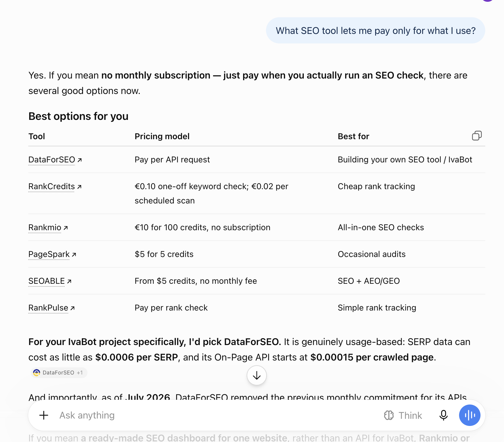Click the $0.0006 per SERP bold text
This screenshot has height=442, width=504.
pos(137,357)
